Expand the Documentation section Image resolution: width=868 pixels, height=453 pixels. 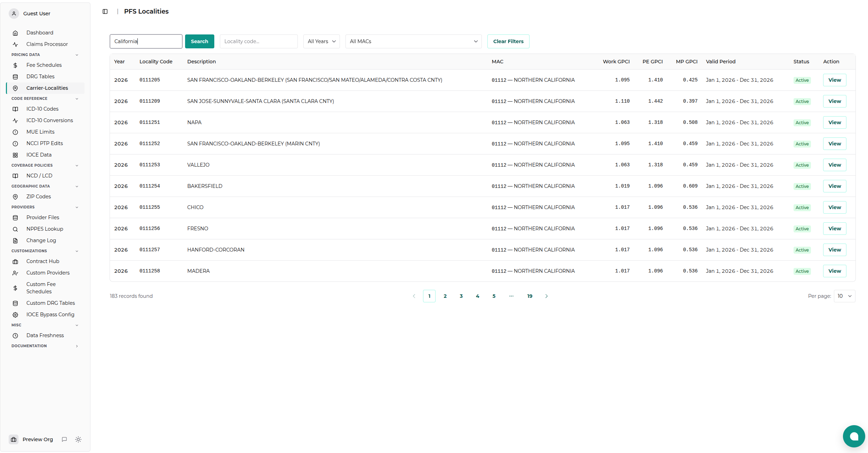pyautogui.click(x=77, y=346)
